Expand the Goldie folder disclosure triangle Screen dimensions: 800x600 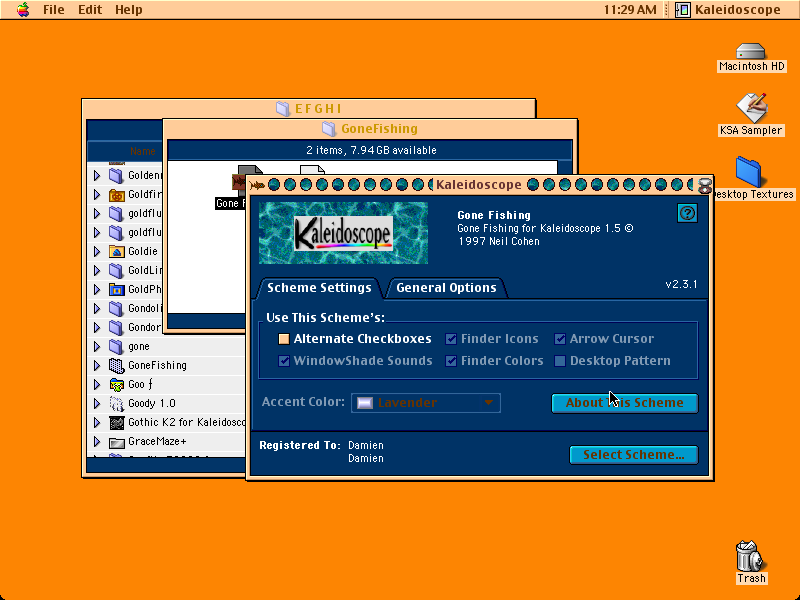[x=97, y=252]
